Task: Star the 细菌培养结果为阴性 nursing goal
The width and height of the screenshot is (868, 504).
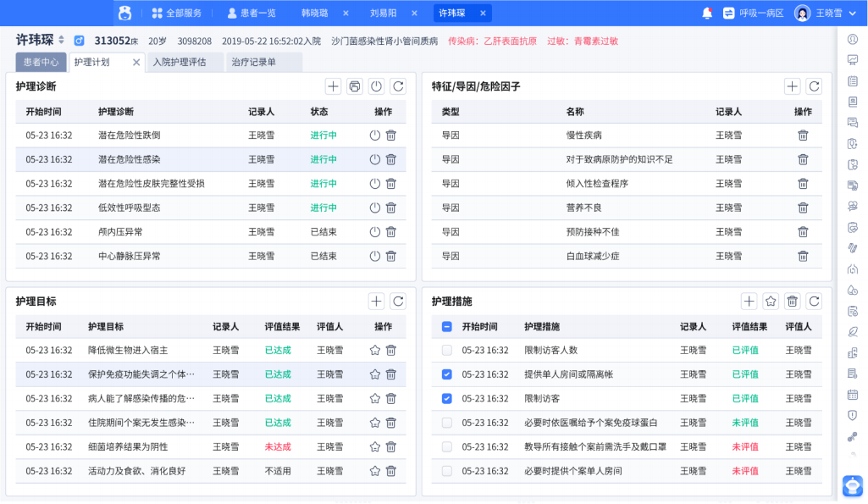Action: tap(373, 446)
